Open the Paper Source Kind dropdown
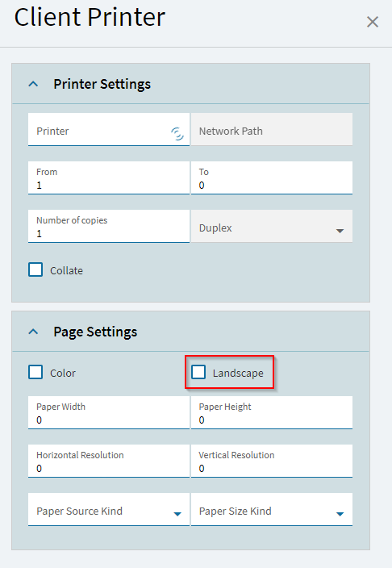Screen dimensions: 392x568 (109, 510)
